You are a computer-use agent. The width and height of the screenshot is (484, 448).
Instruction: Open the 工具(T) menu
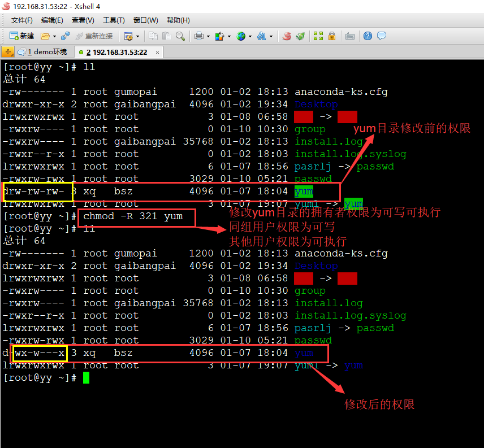(113, 20)
